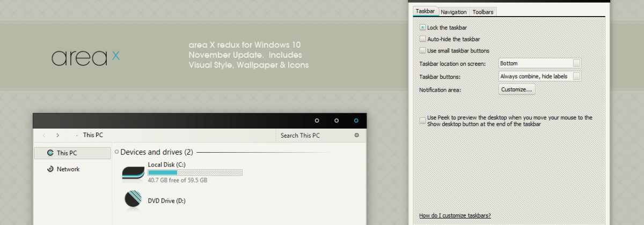The height and width of the screenshot is (225, 644).
Task: Select the This PC label in navigation pane
Action: [67, 153]
